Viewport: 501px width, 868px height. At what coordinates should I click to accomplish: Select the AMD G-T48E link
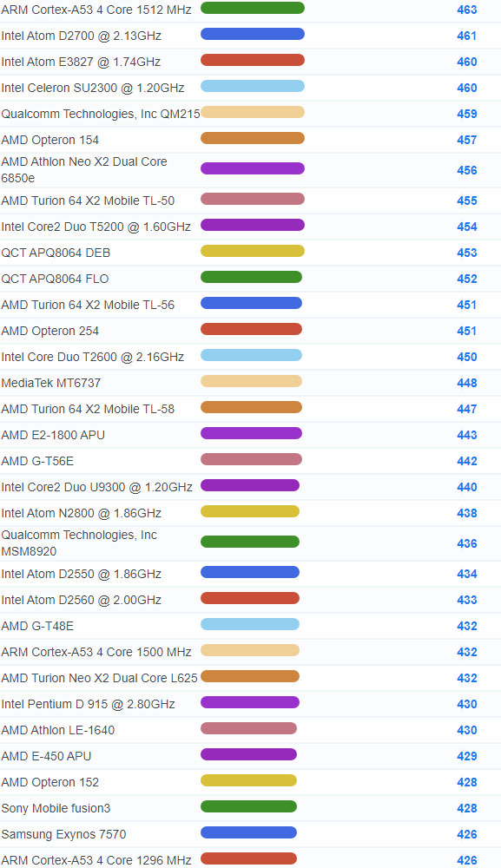37,626
